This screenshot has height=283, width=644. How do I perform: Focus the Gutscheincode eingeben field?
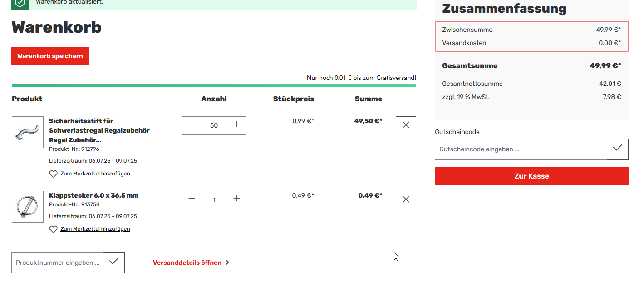(521, 149)
